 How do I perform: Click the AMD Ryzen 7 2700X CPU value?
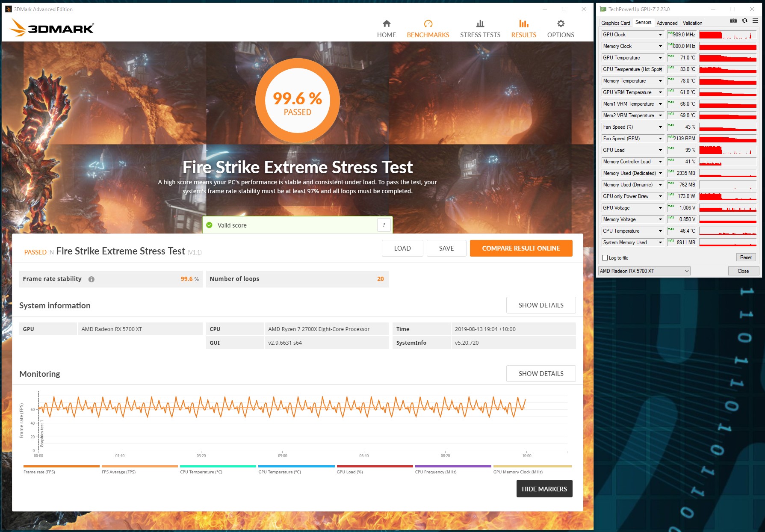(319, 329)
